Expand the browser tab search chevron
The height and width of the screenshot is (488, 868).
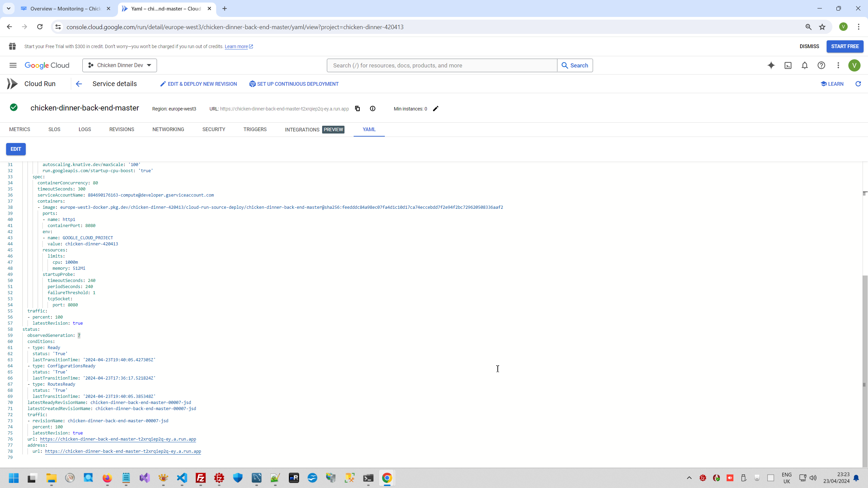(x=8, y=8)
